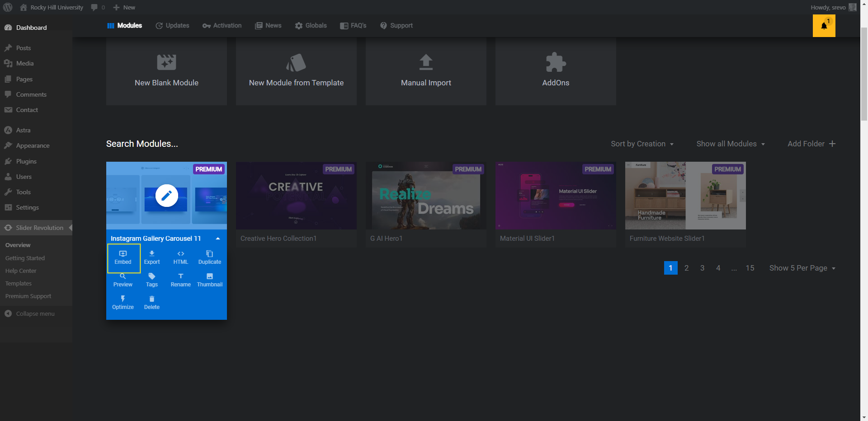Viewport: 868px width, 421px height.
Task: Create New Module from Template
Action: click(296, 71)
